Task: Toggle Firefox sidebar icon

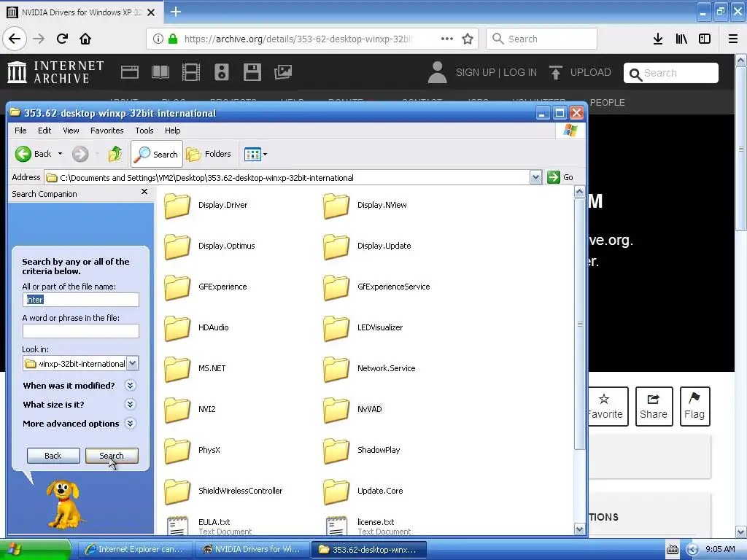Action: point(705,39)
